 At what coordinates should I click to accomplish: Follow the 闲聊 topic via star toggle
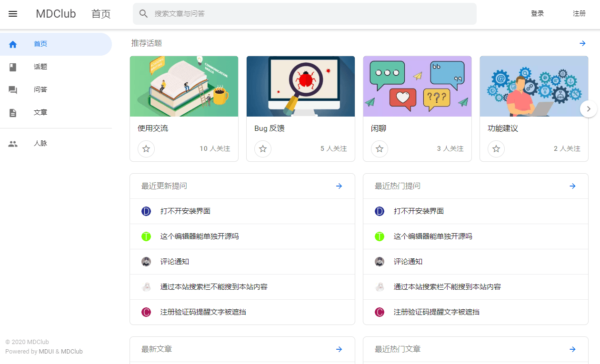pyautogui.click(x=380, y=149)
